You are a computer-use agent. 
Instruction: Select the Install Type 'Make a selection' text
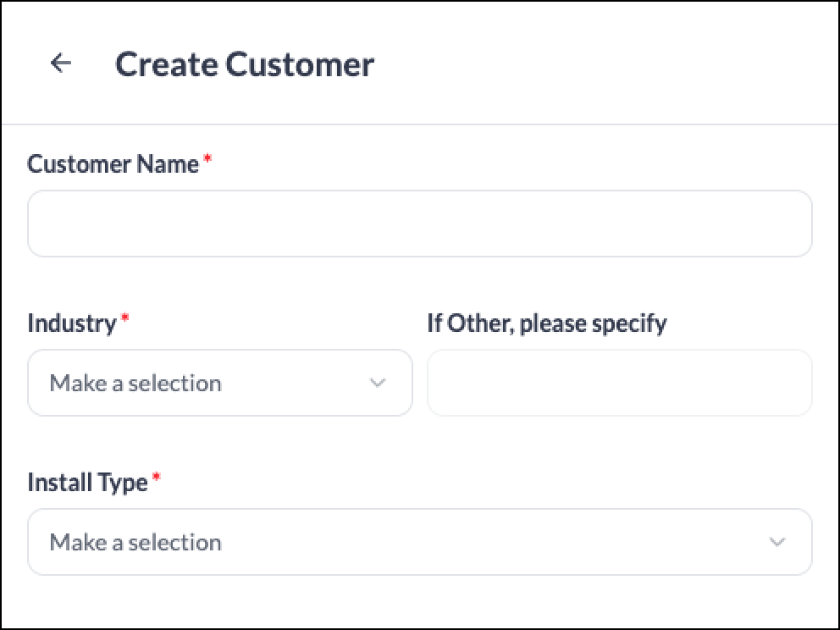click(x=135, y=543)
